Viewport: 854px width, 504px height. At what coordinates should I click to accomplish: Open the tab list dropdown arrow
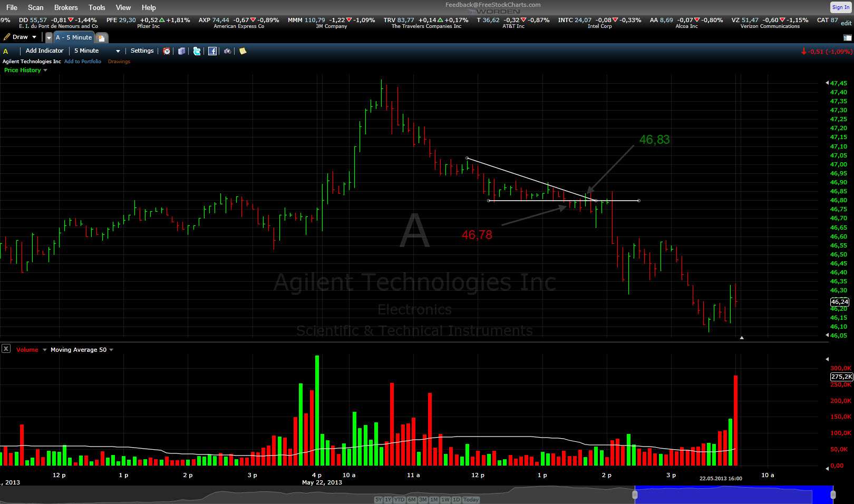49,38
